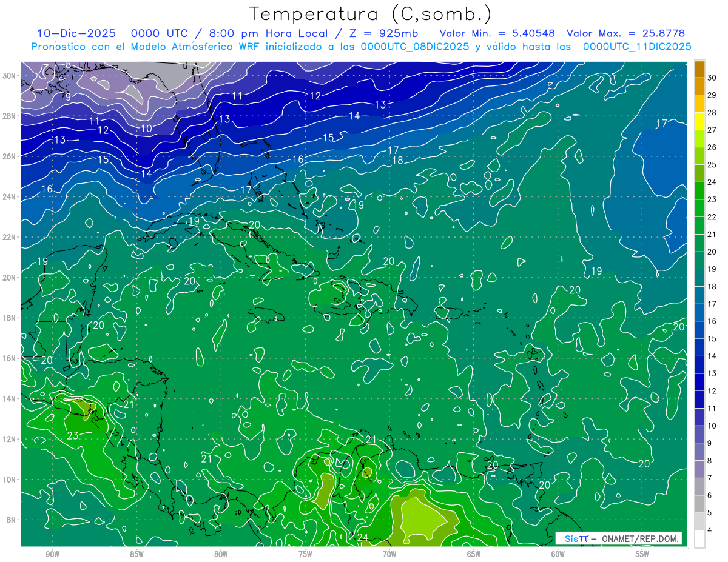Click the 'ONAMET/REP.DOM.' credit label
The height and width of the screenshot is (562, 728).
pyautogui.click(x=641, y=538)
